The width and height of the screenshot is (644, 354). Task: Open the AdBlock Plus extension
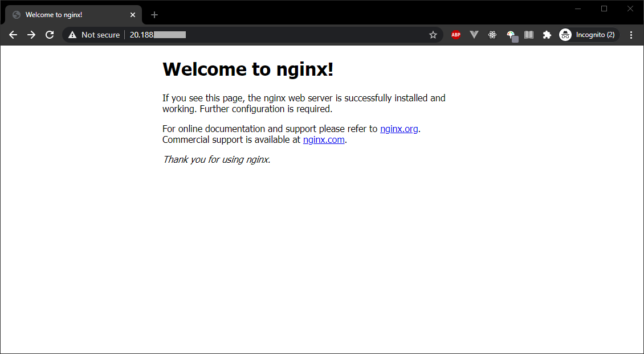click(x=456, y=35)
